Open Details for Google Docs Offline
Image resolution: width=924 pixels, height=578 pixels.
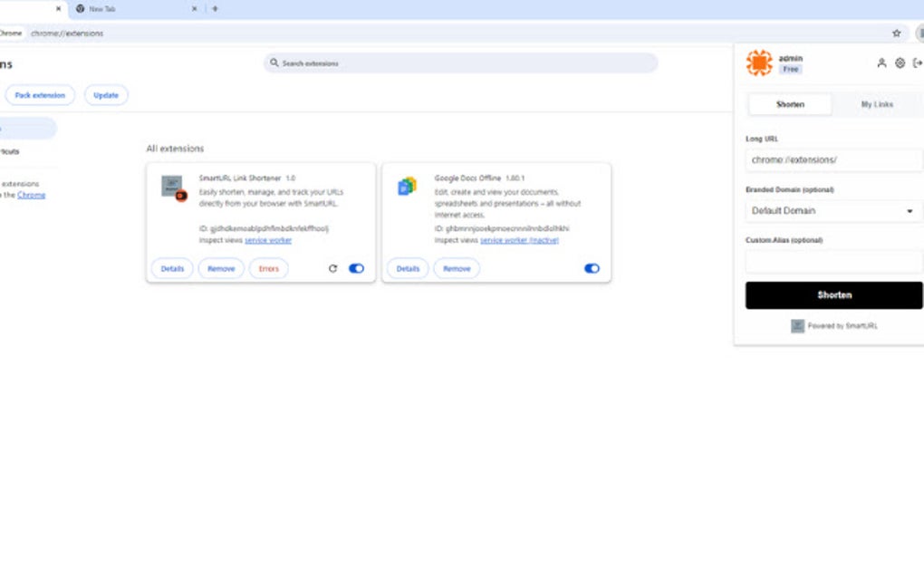tap(408, 269)
